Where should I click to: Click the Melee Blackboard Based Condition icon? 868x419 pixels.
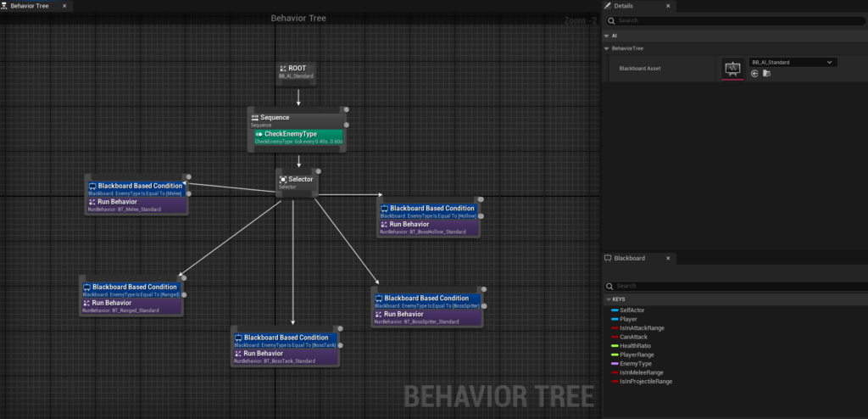pyautogui.click(x=92, y=186)
